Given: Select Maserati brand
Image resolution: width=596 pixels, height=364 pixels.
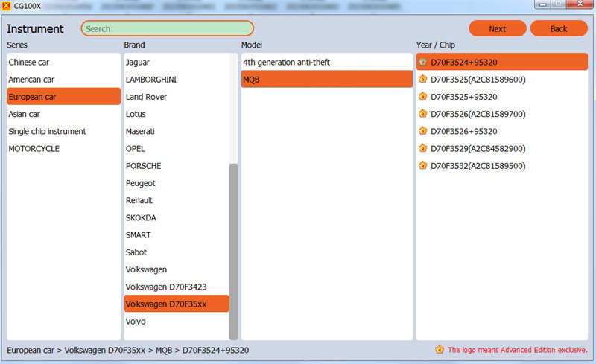Looking at the screenshot, I should 177,131.
